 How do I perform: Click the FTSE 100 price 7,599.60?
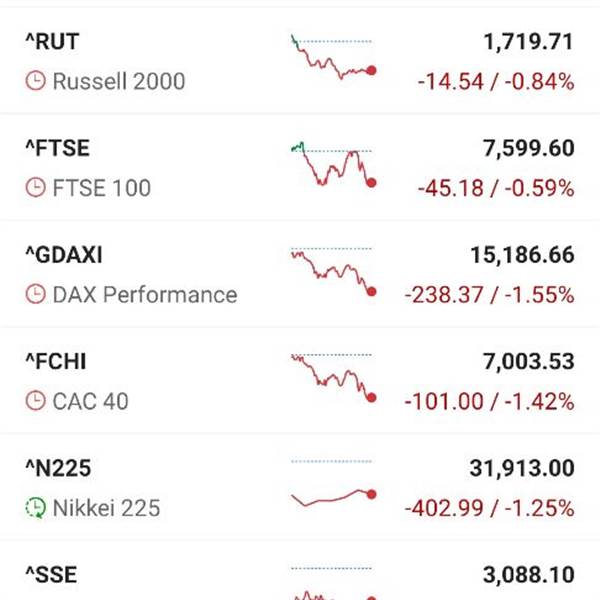click(x=528, y=148)
